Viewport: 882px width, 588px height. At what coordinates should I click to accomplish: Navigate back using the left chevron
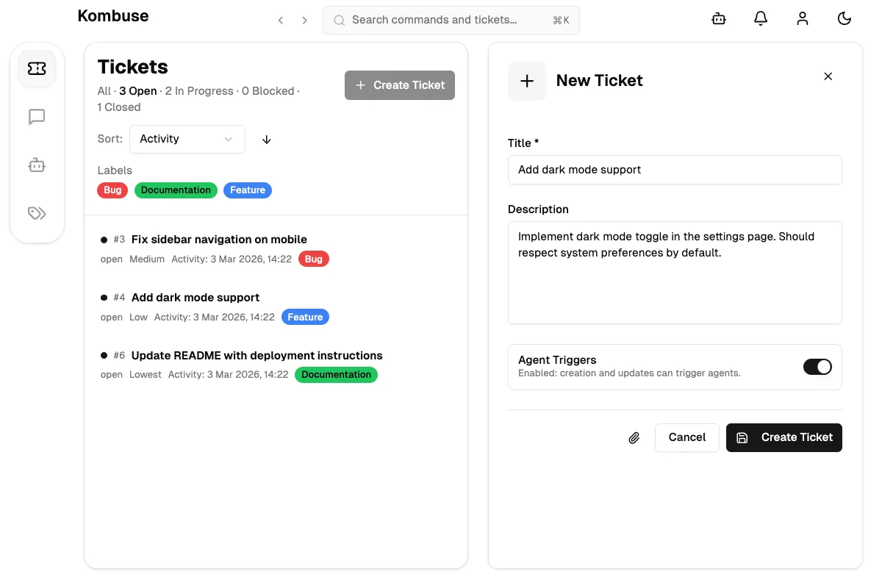point(280,20)
